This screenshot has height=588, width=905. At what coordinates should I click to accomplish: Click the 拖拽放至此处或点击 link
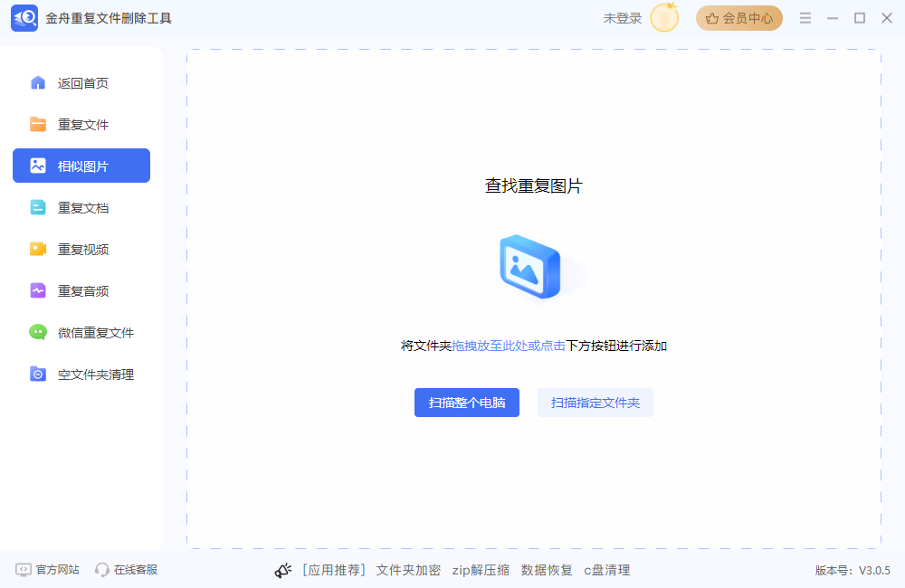509,346
